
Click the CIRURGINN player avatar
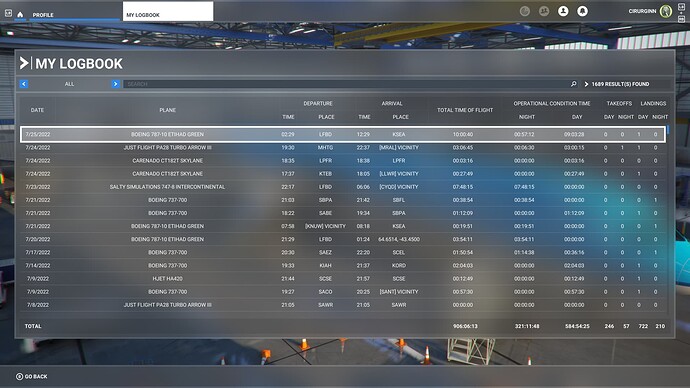666,11
